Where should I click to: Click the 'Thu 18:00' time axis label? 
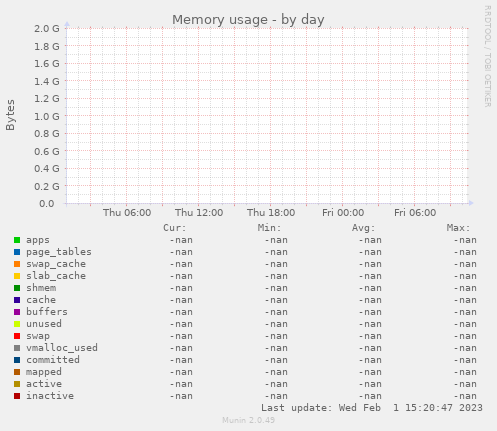pos(271,213)
